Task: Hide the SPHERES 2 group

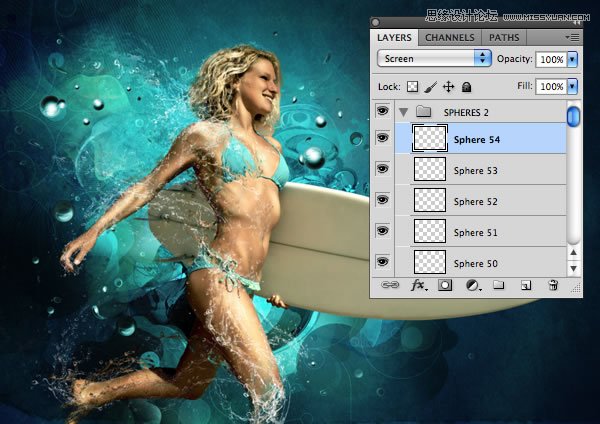Action: [382, 111]
